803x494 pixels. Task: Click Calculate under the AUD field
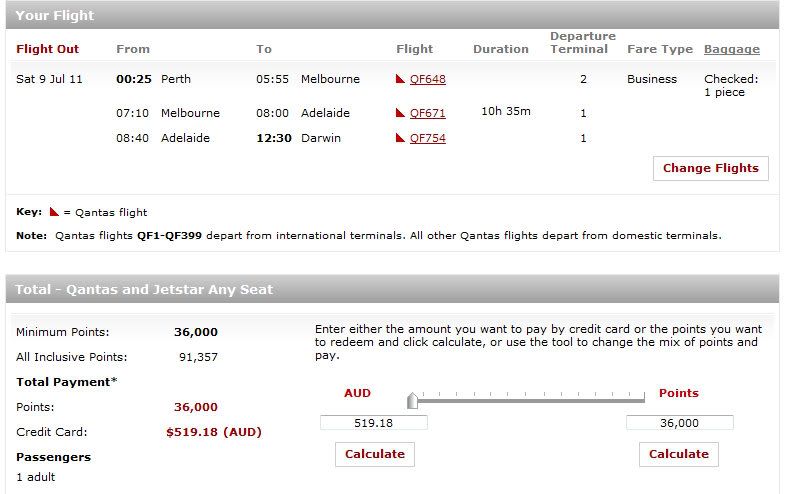pos(375,454)
